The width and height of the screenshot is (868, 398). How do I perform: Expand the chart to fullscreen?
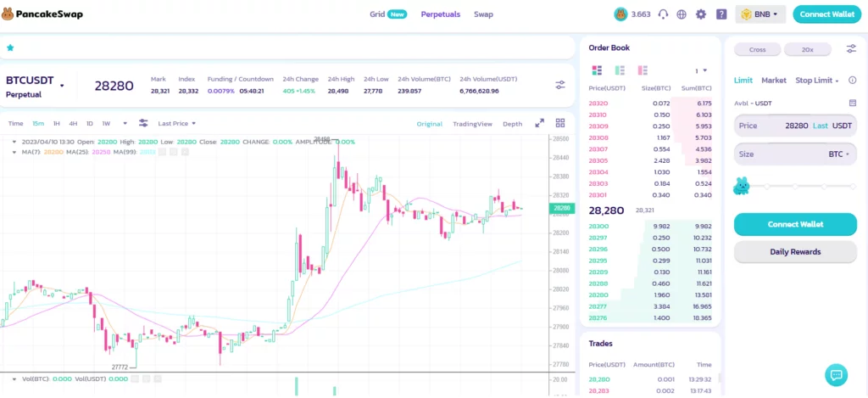pyautogui.click(x=539, y=123)
